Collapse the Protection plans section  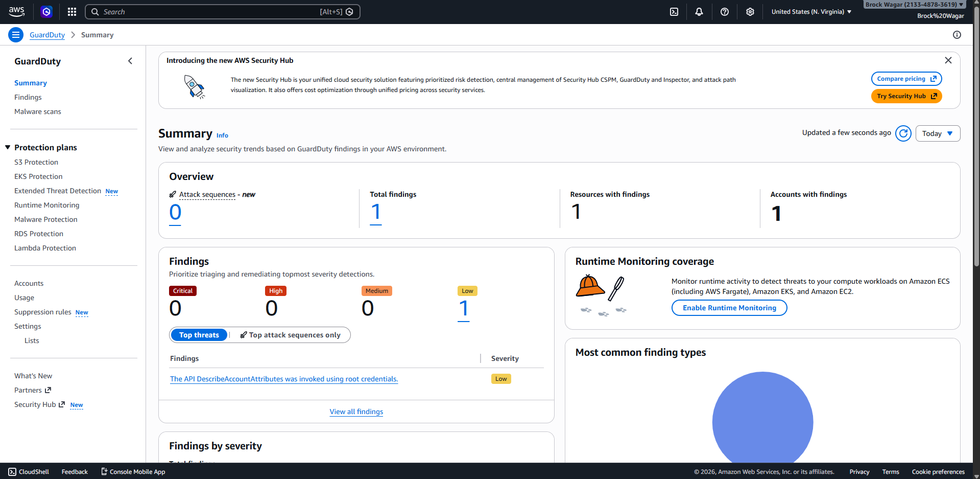[8, 148]
